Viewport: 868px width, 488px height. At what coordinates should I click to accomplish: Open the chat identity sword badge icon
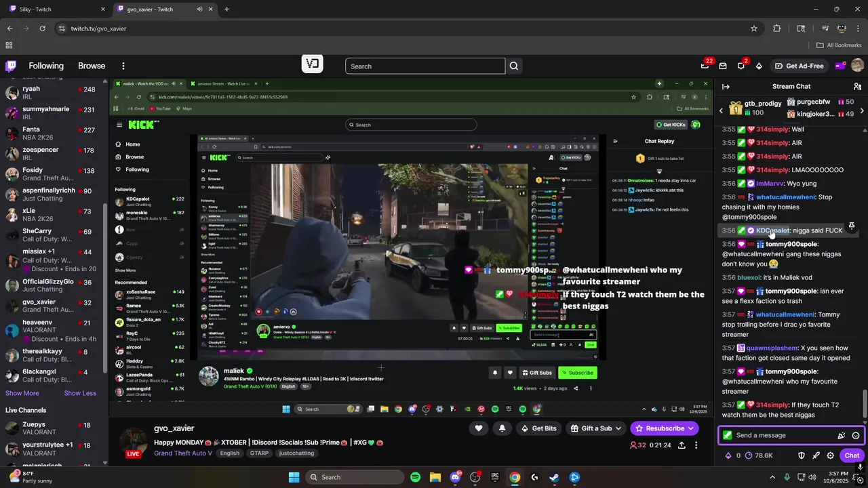pos(728,435)
